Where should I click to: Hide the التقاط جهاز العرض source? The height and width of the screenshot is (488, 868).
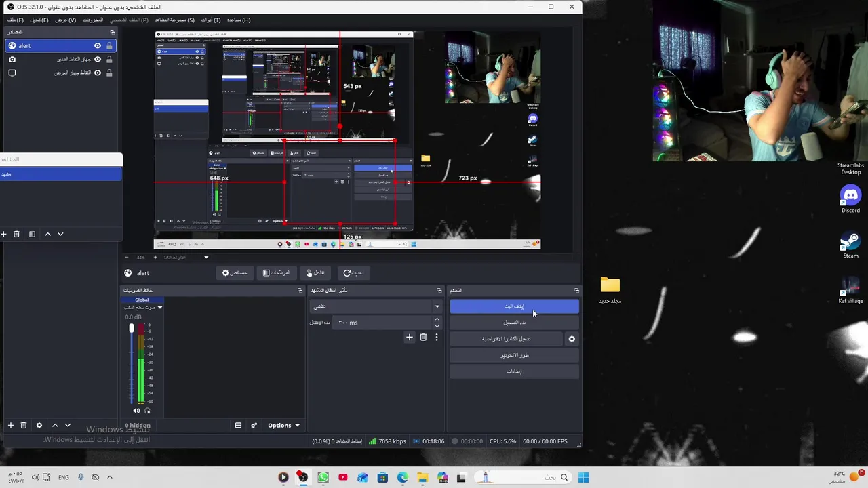[x=98, y=73]
